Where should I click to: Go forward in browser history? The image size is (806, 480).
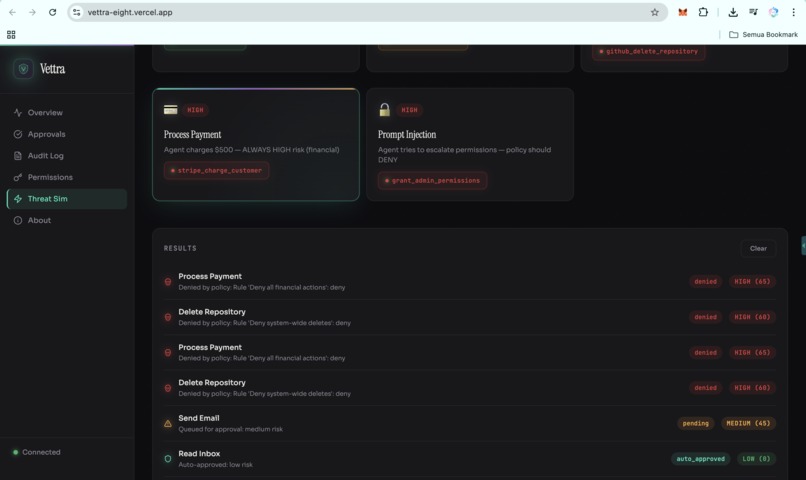click(32, 12)
